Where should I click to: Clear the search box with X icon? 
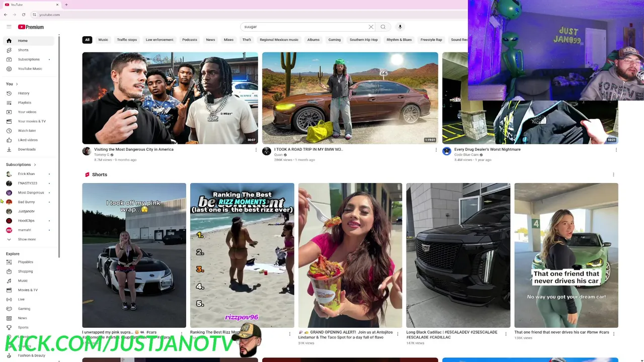coord(371,27)
